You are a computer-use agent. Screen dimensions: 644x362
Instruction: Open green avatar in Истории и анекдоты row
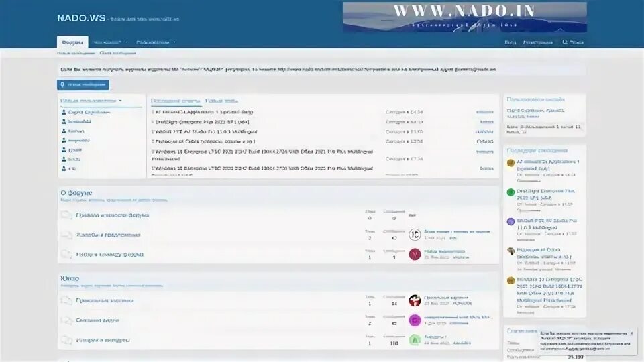415,340
